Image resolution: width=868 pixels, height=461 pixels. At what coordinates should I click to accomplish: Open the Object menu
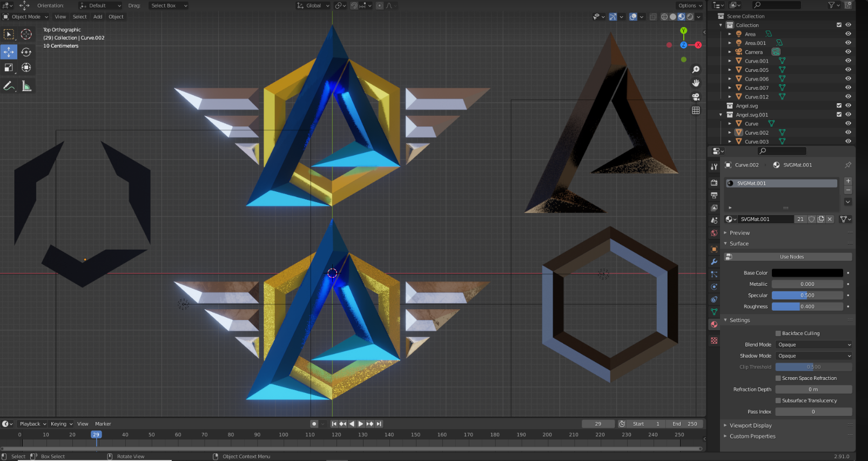(116, 17)
